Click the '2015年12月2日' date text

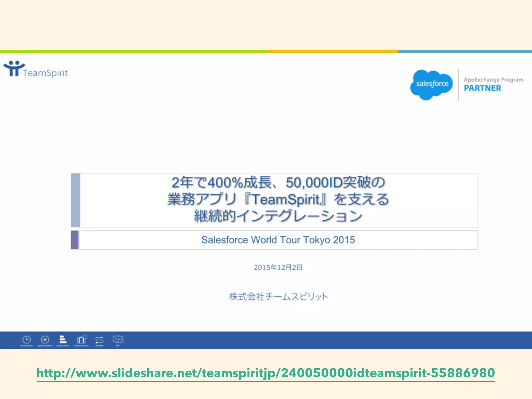point(278,267)
